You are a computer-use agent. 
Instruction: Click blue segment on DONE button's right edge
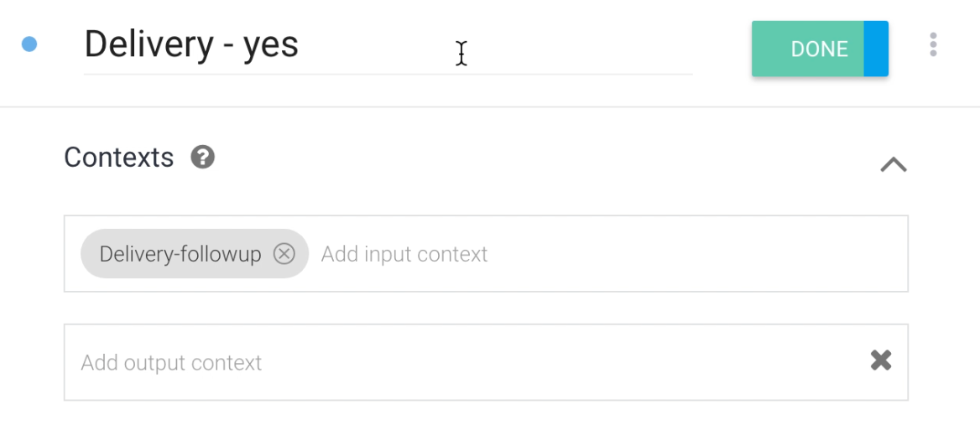(876, 49)
